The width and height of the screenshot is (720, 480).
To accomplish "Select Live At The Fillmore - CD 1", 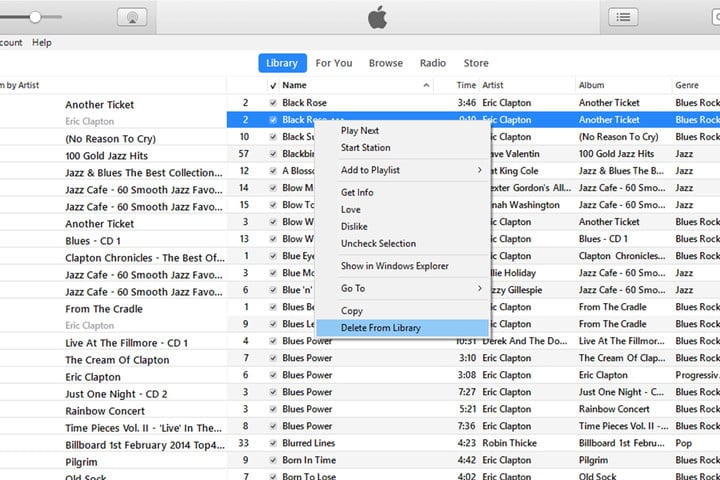I will pos(126,343).
